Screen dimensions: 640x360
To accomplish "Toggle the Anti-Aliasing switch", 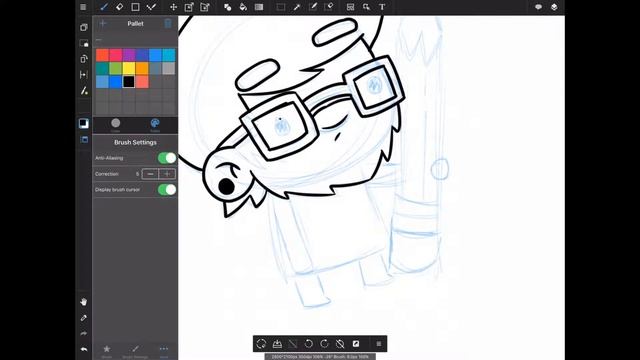I will tap(167, 158).
